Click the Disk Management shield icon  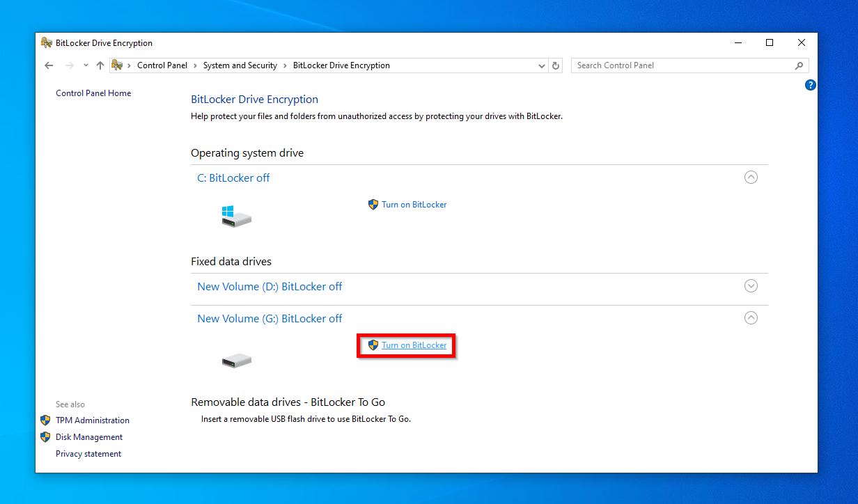click(45, 437)
